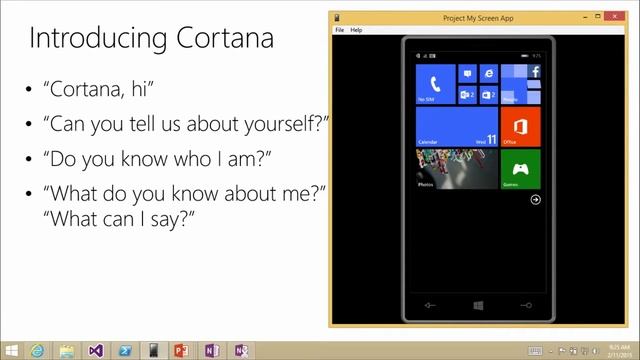The height and width of the screenshot is (360, 640).
Task: Open PowerShell from the taskbar
Action: (x=124, y=351)
